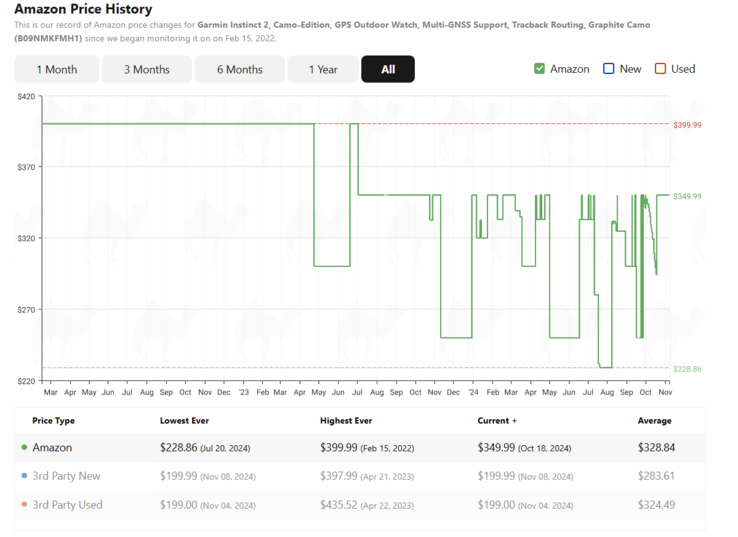Screen dimensions: 738x537
Task: Click the Current + column header
Action: 497,421
